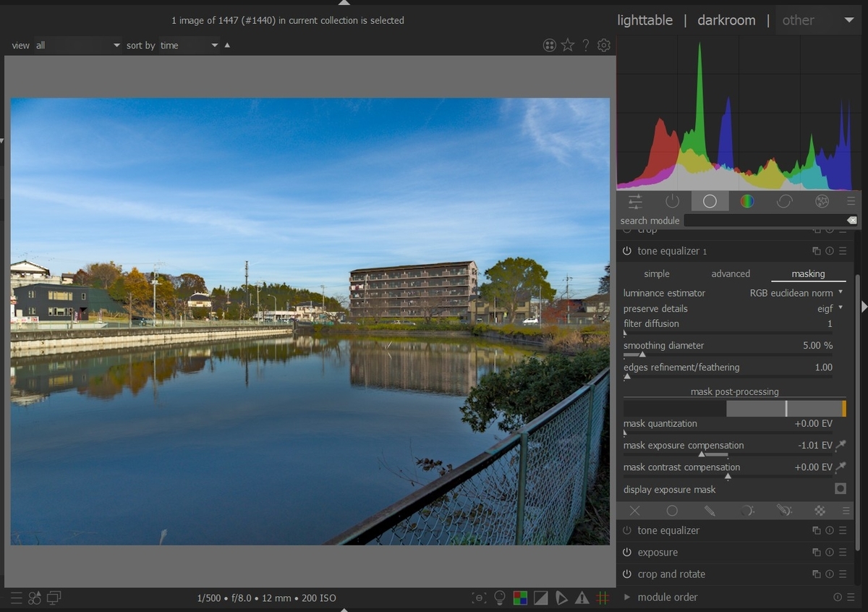
Task: Toggle guides overlay grid
Action: click(x=603, y=598)
